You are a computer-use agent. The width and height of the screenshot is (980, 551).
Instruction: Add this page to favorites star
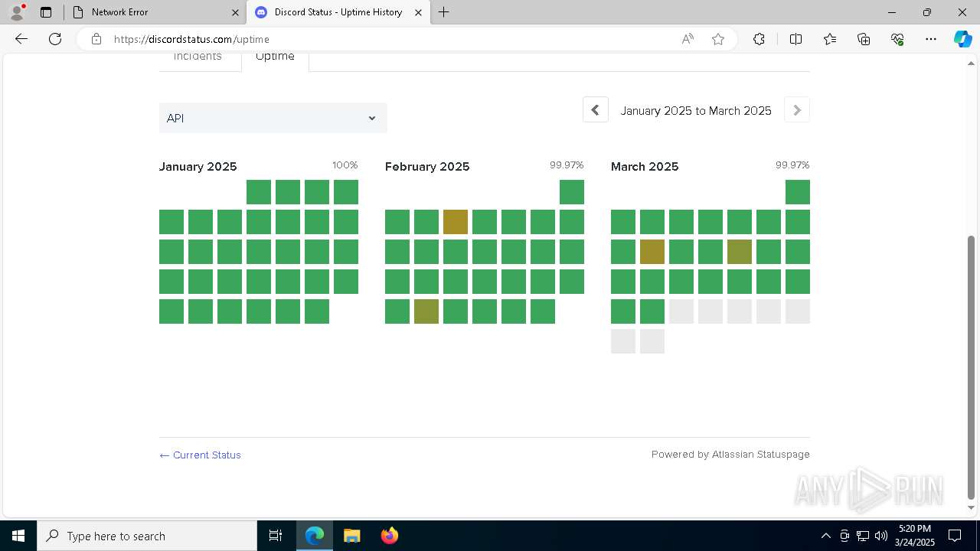[x=718, y=39]
